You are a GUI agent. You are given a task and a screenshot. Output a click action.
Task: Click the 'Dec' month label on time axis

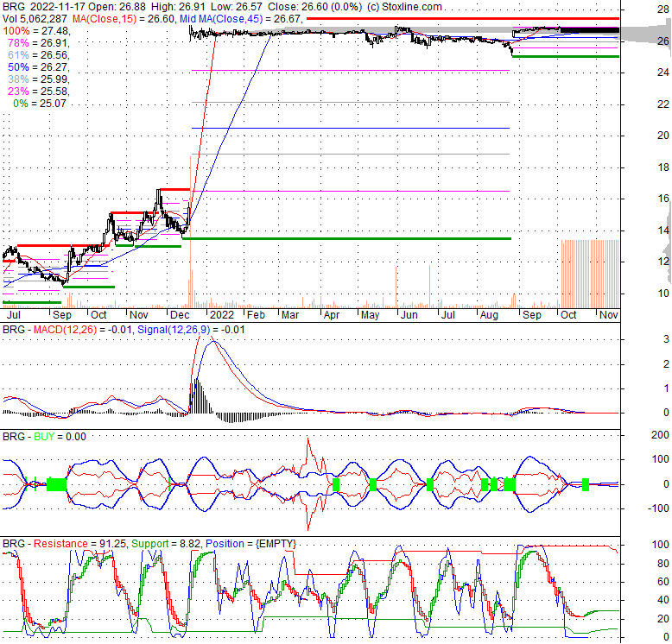click(180, 315)
